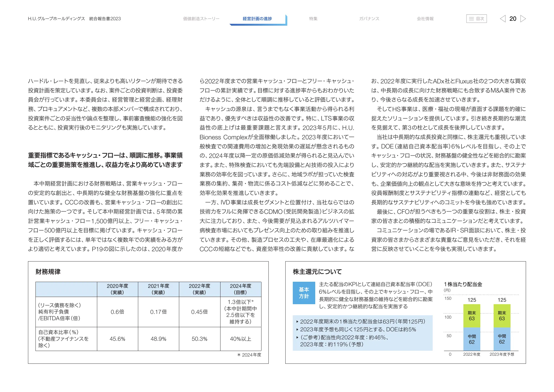
Task: Switch to the 価値創造ストーリー section
Action: 201,19
